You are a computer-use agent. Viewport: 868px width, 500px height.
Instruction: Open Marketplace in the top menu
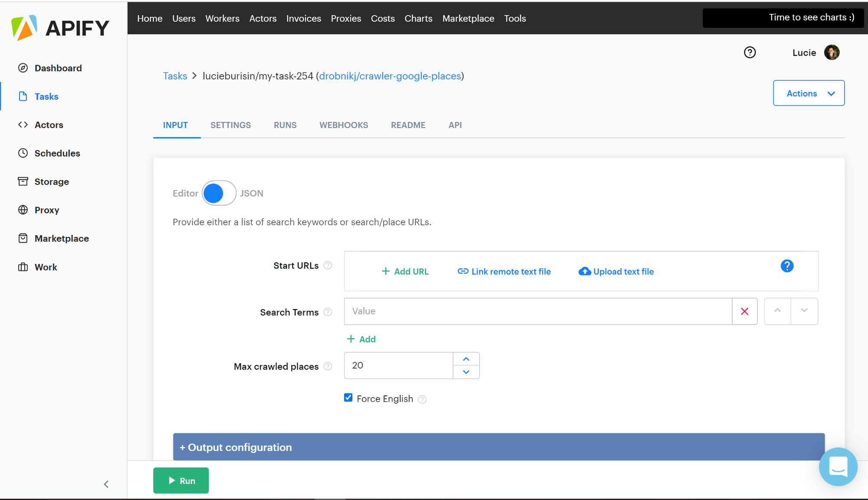coord(468,18)
